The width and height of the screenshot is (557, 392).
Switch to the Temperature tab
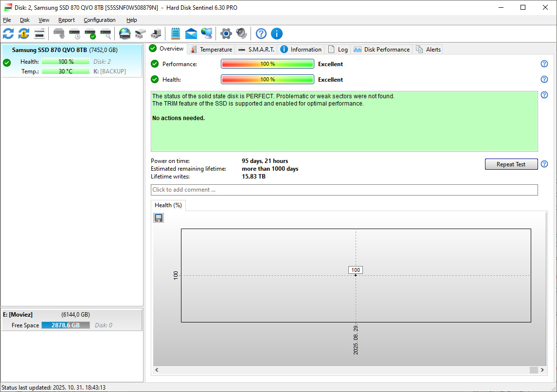pyautogui.click(x=211, y=49)
